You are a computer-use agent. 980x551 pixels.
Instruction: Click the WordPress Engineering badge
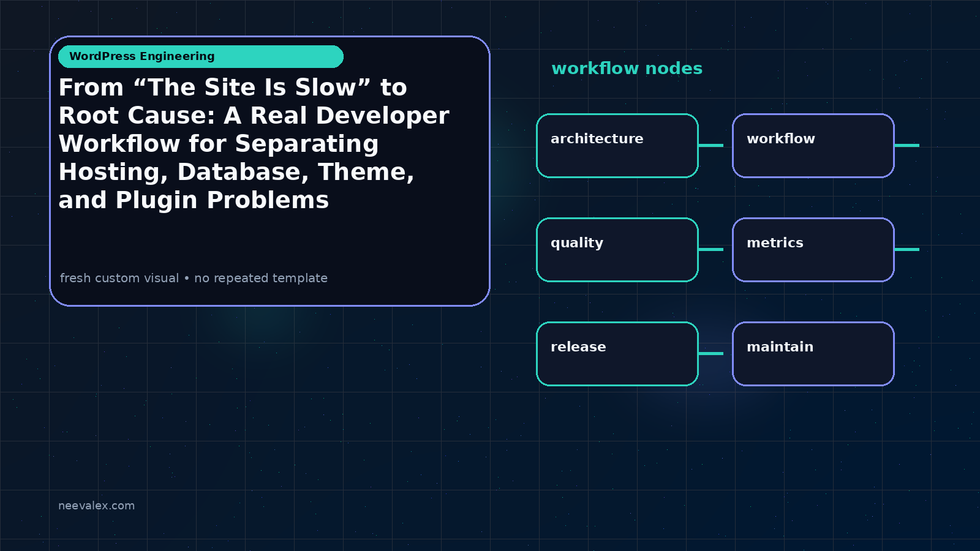[x=201, y=56]
